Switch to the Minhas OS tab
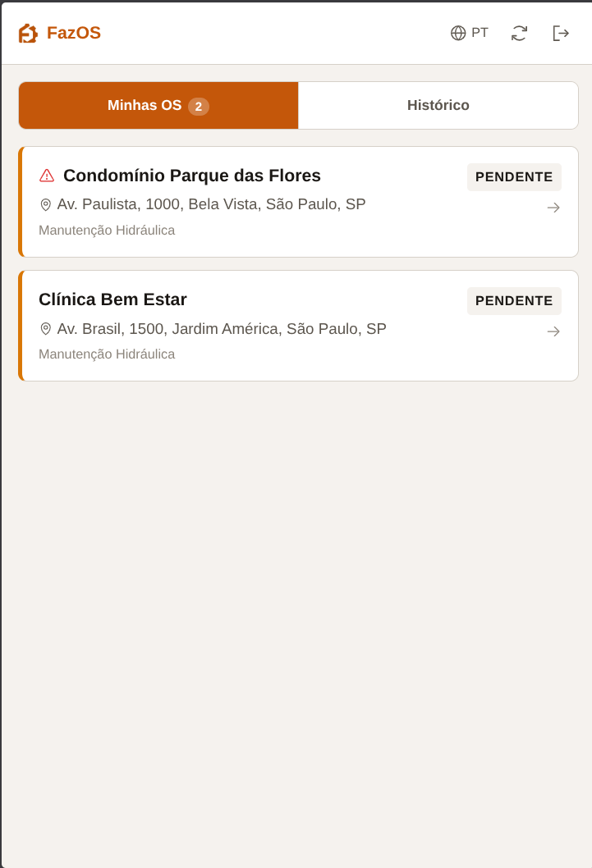This screenshot has height=868, width=592. pos(145,106)
